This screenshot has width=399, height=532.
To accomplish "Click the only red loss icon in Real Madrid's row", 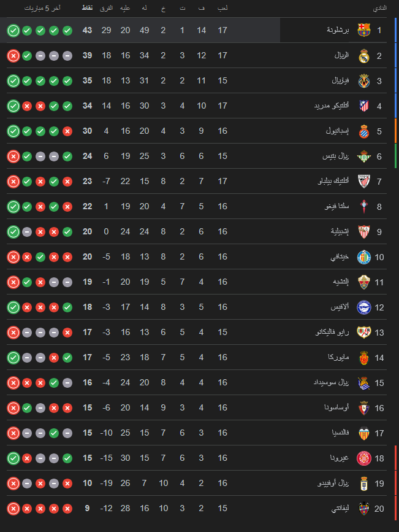I will [13, 55].
